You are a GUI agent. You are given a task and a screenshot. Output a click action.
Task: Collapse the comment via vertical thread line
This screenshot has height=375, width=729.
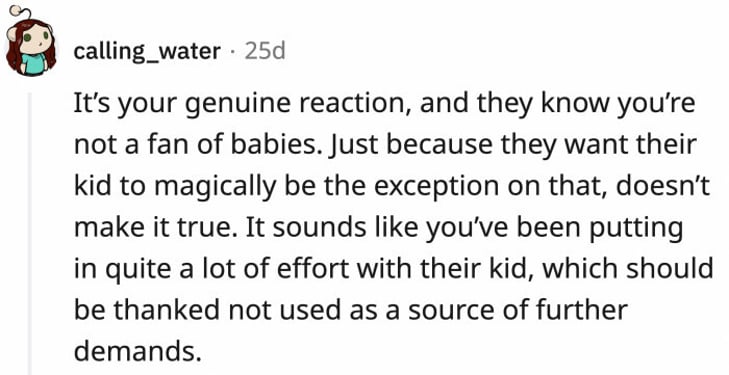coord(30,233)
